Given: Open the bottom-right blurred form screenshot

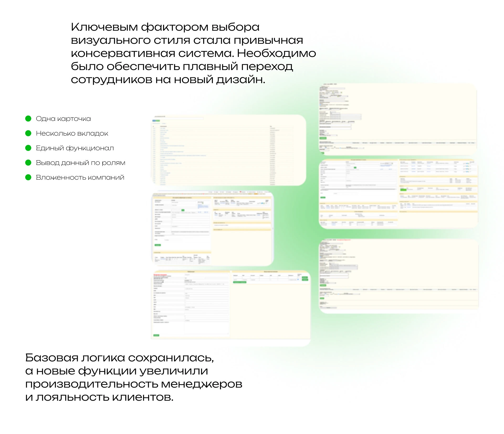Looking at the screenshot, I should point(398,275).
